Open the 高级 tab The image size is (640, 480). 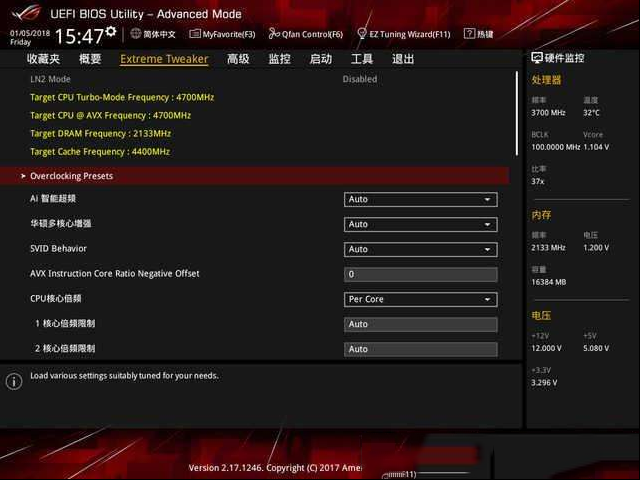click(238, 59)
